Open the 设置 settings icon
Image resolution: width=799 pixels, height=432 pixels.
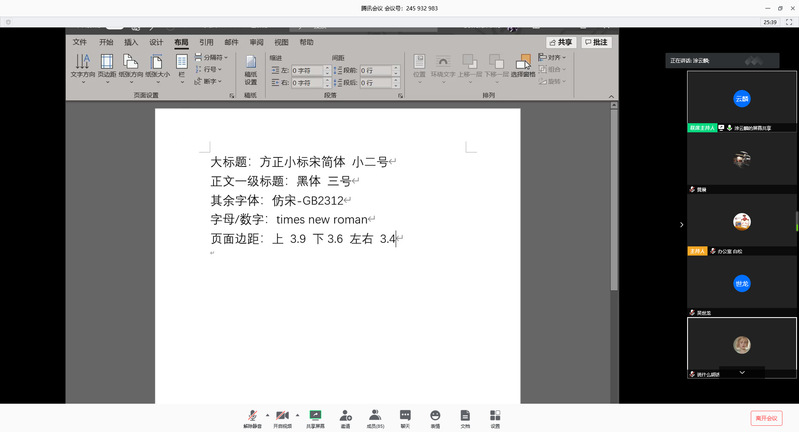click(x=495, y=416)
